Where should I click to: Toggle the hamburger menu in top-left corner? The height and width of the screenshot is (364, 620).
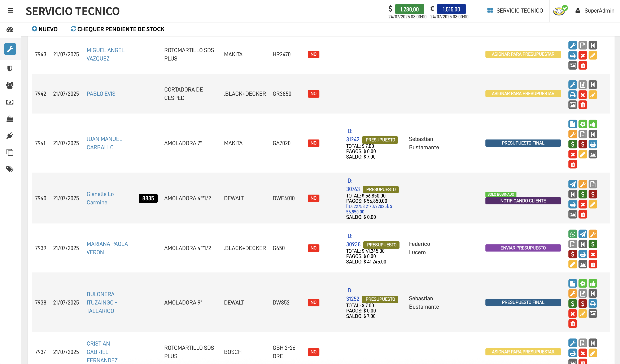click(x=10, y=10)
